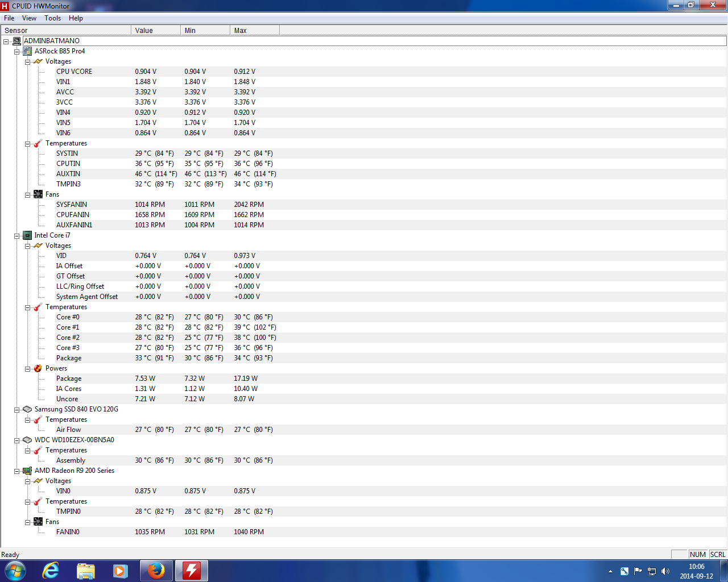728x582 pixels.
Task: Click the ADMINBATMANO computer icon
Action: pyautogui.click(x=17, y=41)
